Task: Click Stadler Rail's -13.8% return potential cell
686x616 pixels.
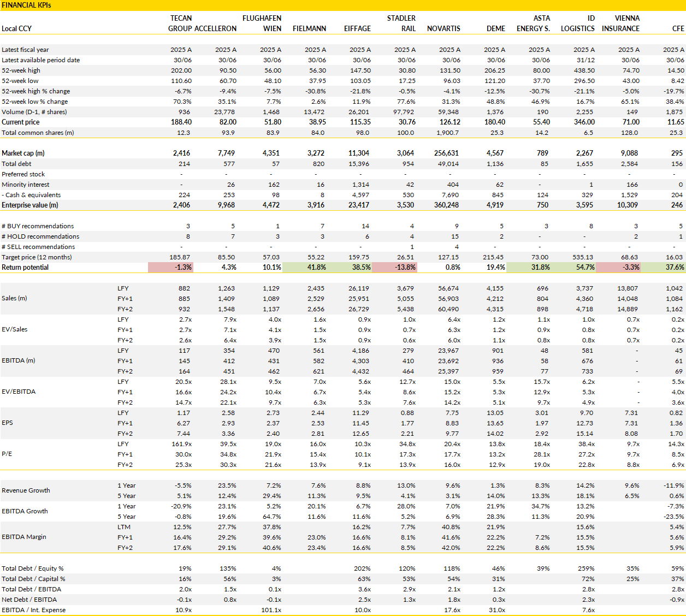Action: [x=394, y=268]
